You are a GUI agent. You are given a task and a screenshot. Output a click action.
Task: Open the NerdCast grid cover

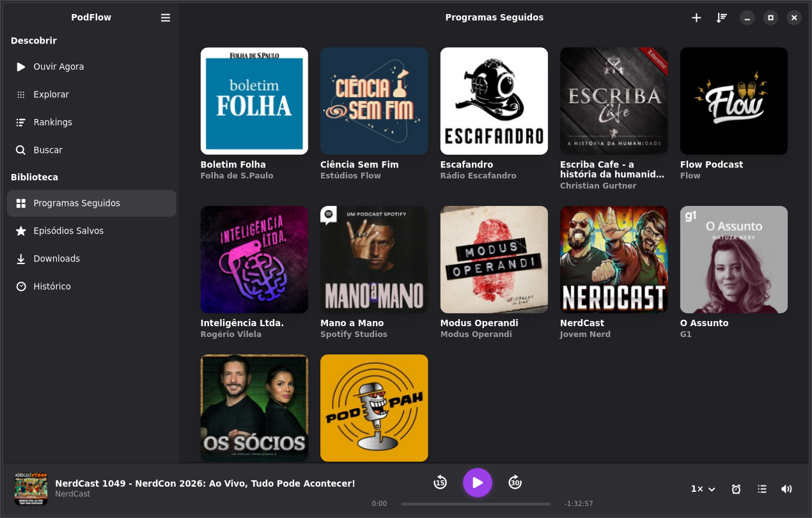click(614, 260)
